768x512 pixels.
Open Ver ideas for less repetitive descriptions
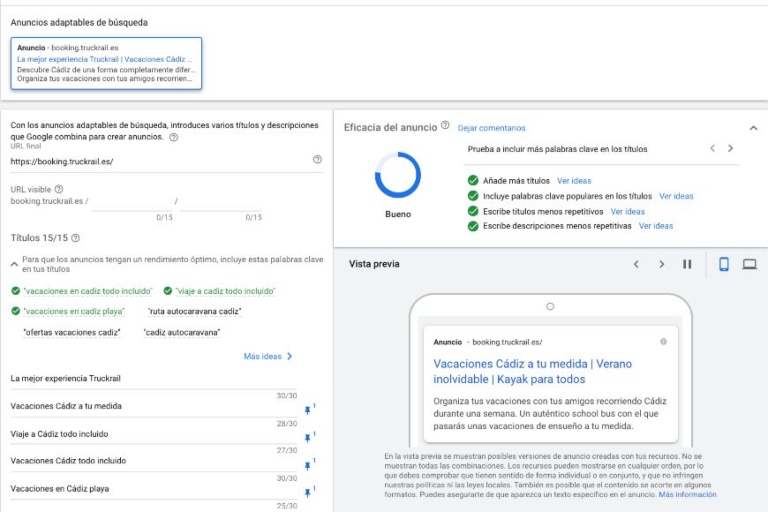[655, 226]
